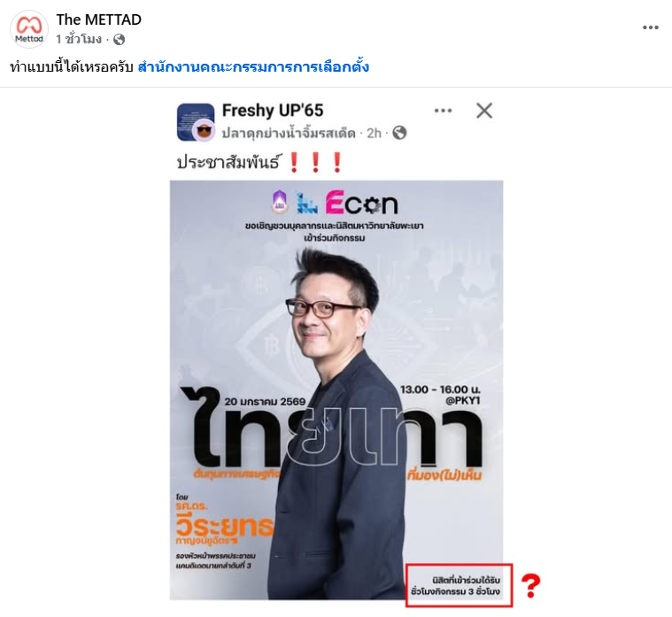Open tagged page สำนักงานคณะกรรมการการเลือกตั้ง

253,67
